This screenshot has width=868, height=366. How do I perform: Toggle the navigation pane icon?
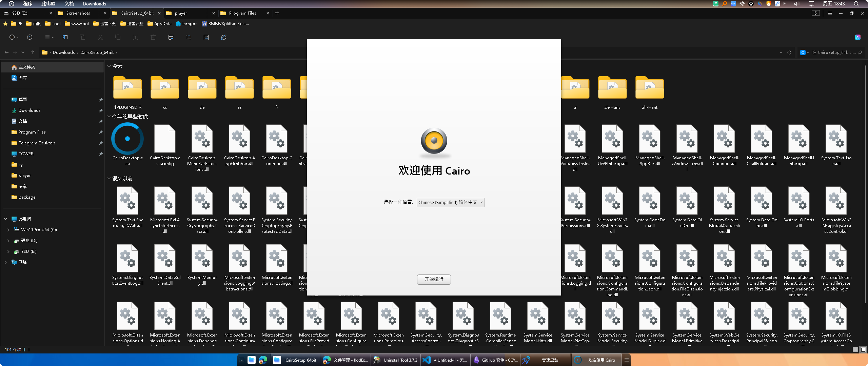point(65,37)
